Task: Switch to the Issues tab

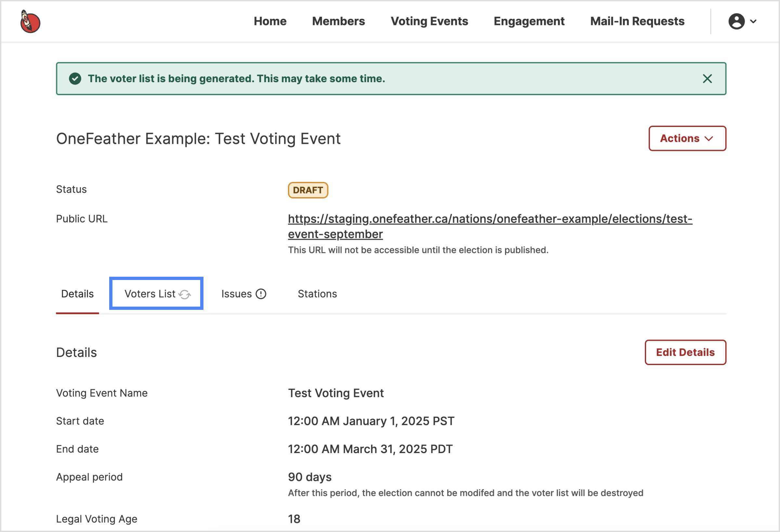Action: pos(244,294)
